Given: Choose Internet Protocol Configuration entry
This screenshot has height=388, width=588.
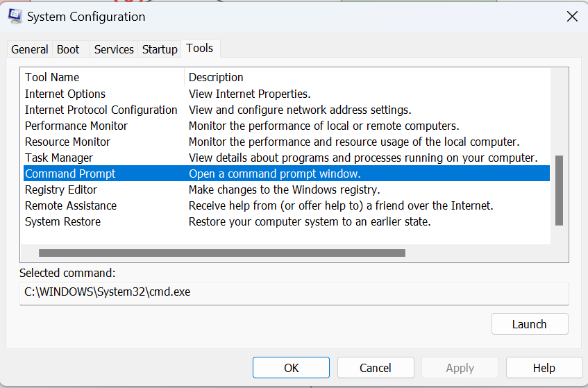Looking at the screenshot, I should point(101,110).
